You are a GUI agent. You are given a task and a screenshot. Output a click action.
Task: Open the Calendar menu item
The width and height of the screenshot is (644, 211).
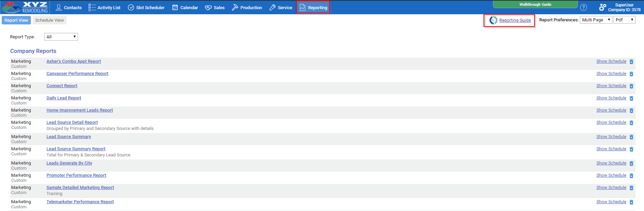click(185, 7)
